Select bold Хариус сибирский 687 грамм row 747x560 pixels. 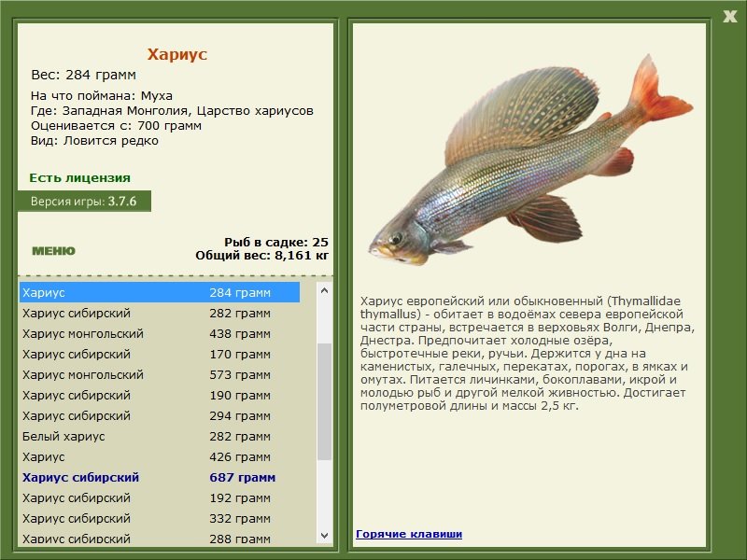click(x=160, y=477)
